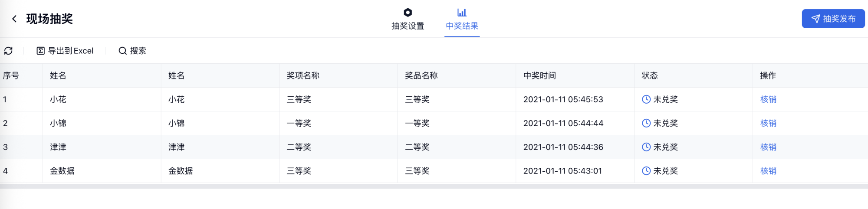
Task: Click the 中奖时间 column header
Action: point(539,75)
